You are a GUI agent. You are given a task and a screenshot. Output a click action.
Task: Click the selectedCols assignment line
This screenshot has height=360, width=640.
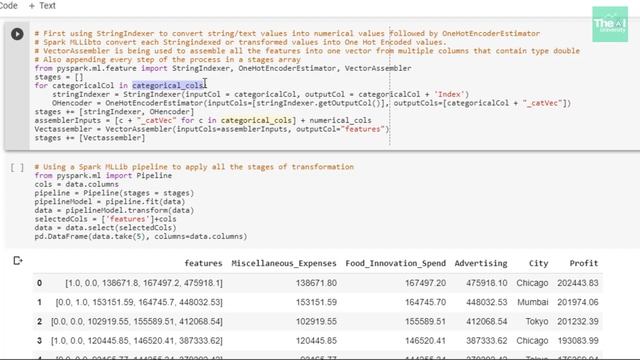click(105, 219)
